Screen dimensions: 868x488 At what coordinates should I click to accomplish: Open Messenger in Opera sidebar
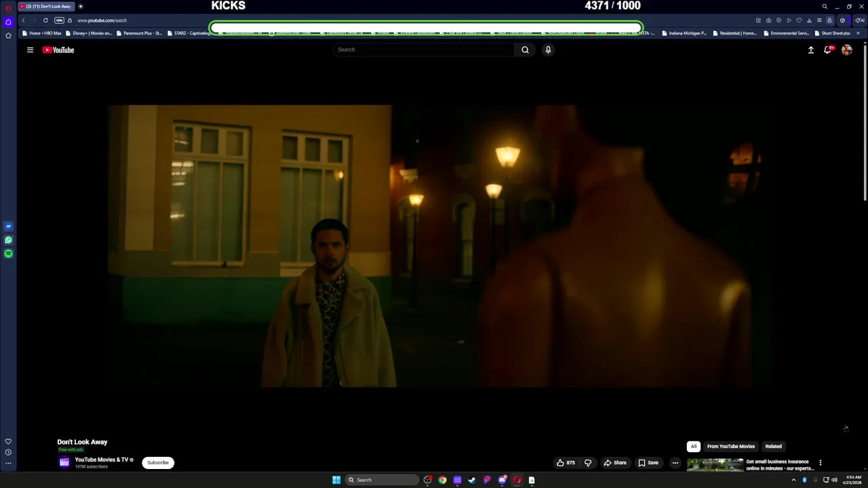pyautogui.click(x=8, y=226)
